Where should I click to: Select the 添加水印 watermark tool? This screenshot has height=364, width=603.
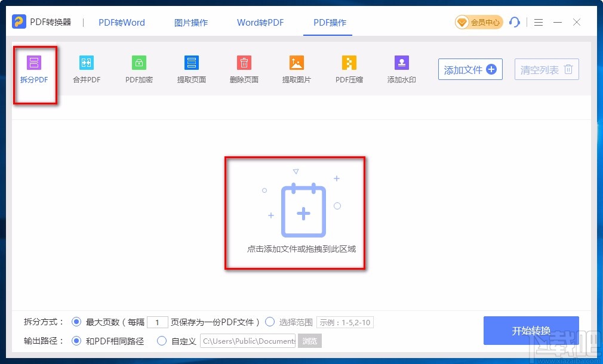click(401, 69)
